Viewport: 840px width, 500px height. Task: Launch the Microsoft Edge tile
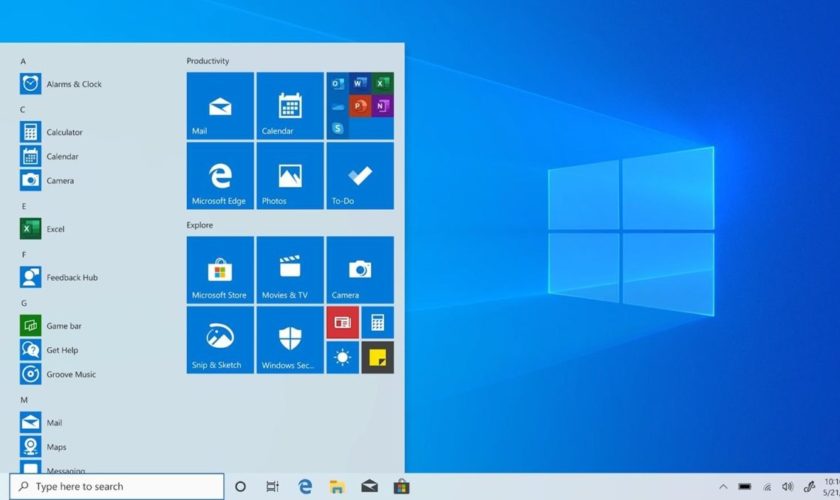[220, 176]
